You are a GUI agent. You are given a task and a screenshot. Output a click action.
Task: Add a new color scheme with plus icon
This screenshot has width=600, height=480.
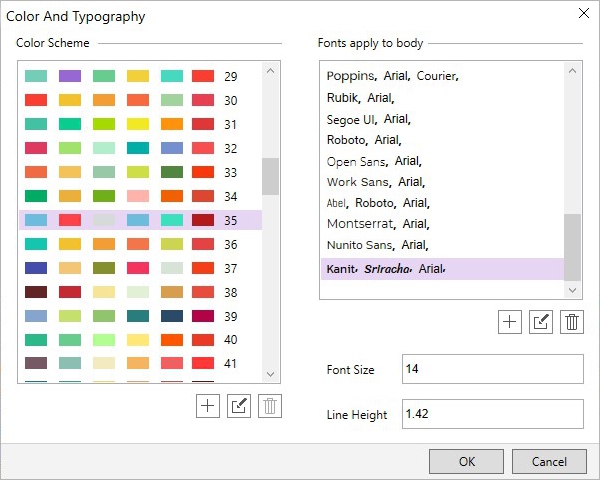(x=208, y=406)
